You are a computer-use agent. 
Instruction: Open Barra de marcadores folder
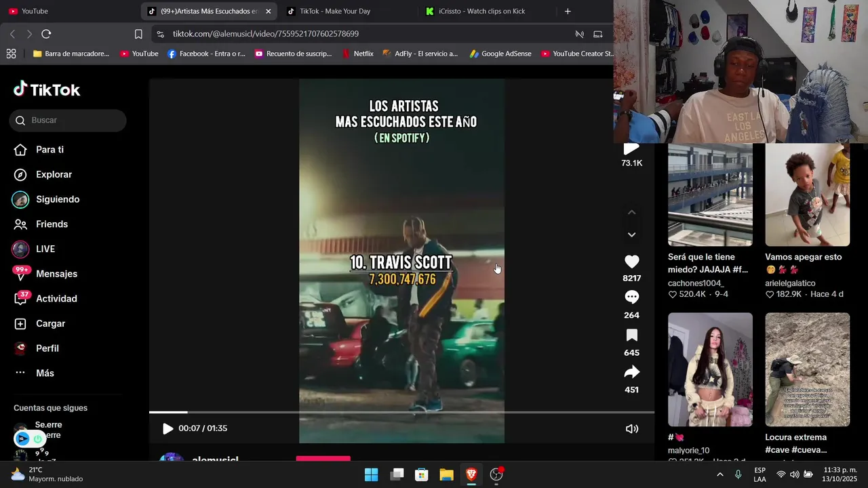point(71,54)
